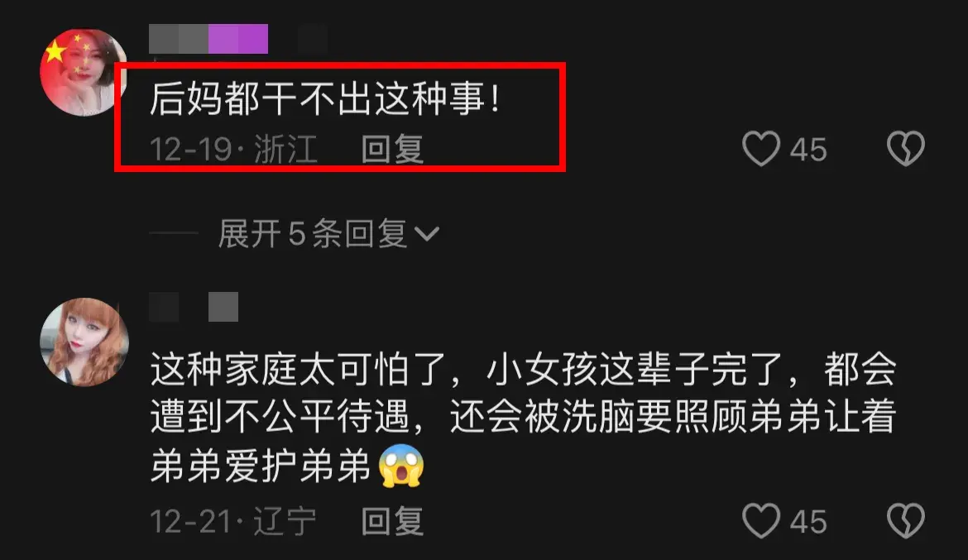Click the chevron beside 展开 5 条回复
Screen dimensions: 968x560
427,234
